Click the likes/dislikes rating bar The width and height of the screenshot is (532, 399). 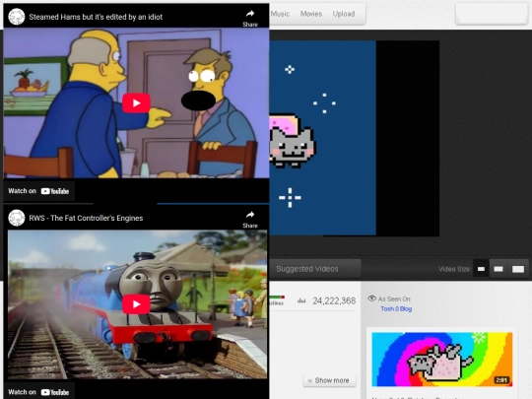(277, 297)
